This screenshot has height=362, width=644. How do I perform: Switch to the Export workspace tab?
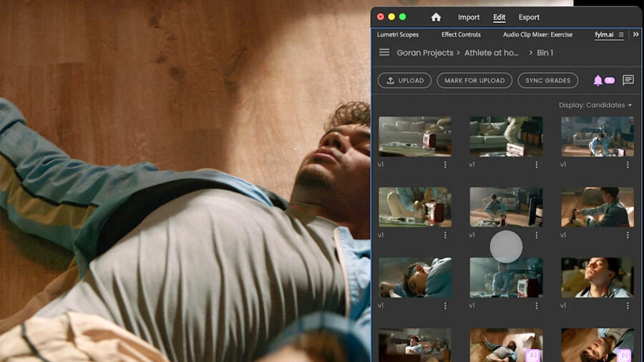point(529,17)
